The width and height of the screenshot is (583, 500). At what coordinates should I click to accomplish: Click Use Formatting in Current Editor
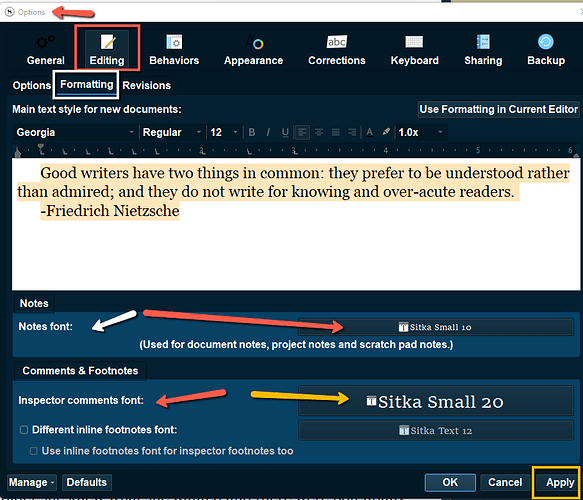click(498, 109)
